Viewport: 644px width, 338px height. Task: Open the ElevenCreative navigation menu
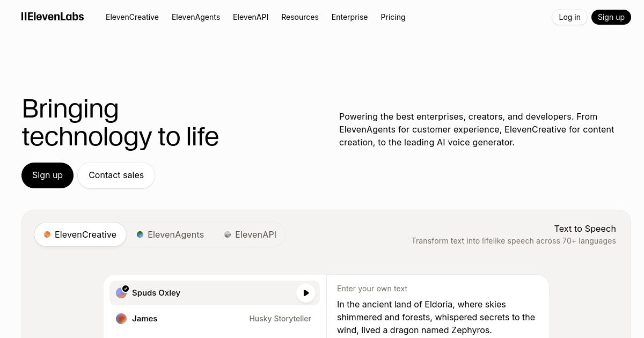[132, 17]
